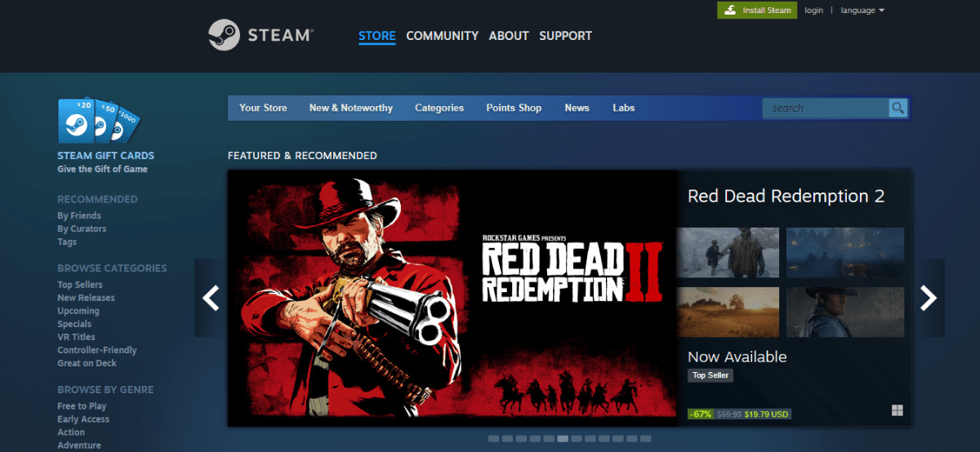Image resolution: width=980 pixels, height=452 pixels.
Task: Click the download icon on Install Steam
Action: (x=729, y=10)
